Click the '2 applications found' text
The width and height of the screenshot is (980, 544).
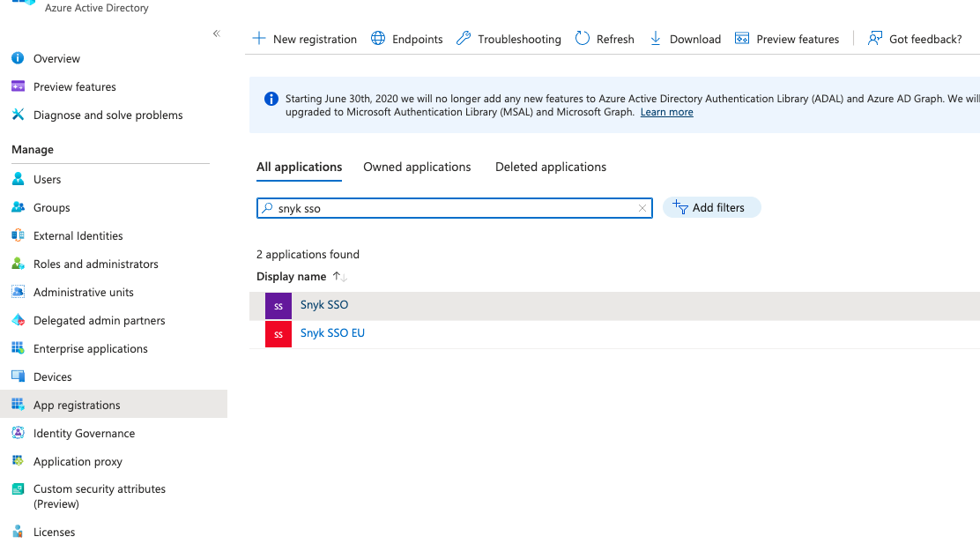[308, 255]
